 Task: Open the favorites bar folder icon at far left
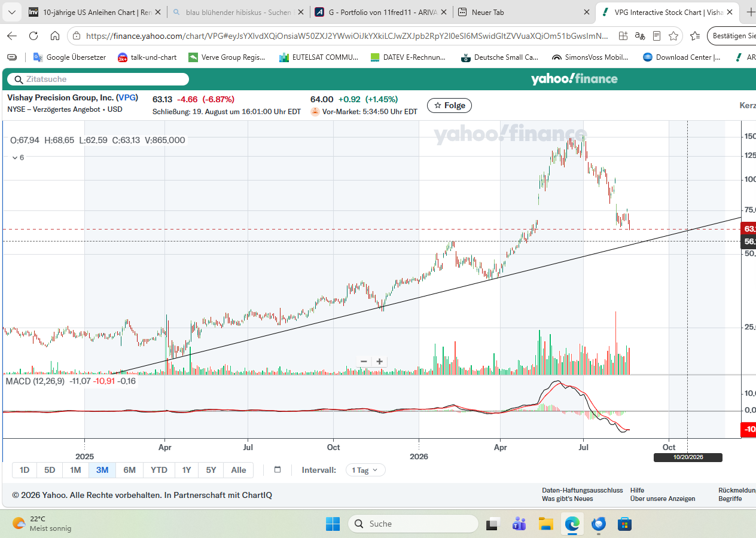[12, 57]
